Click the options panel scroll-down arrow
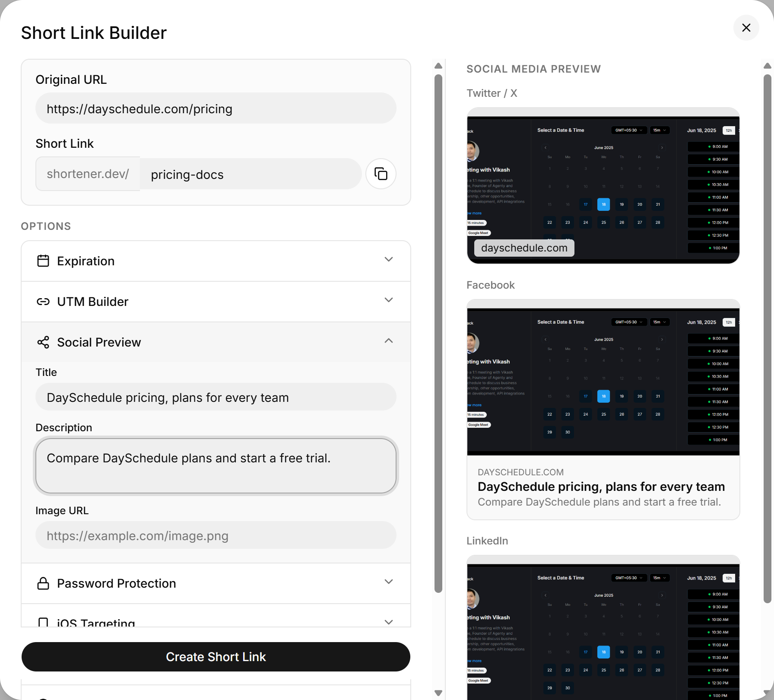Image resolution: width=774 pixels, height=700 pixels. pos(438,693)
